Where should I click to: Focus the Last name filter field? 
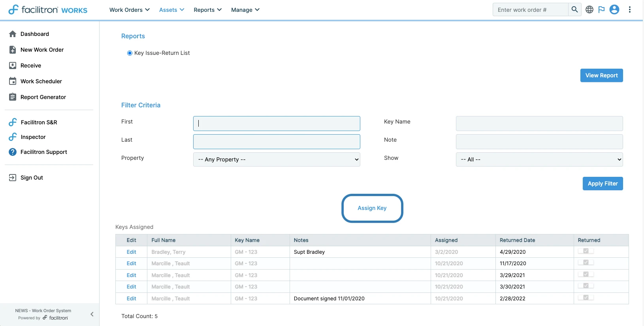click(277, 142)
